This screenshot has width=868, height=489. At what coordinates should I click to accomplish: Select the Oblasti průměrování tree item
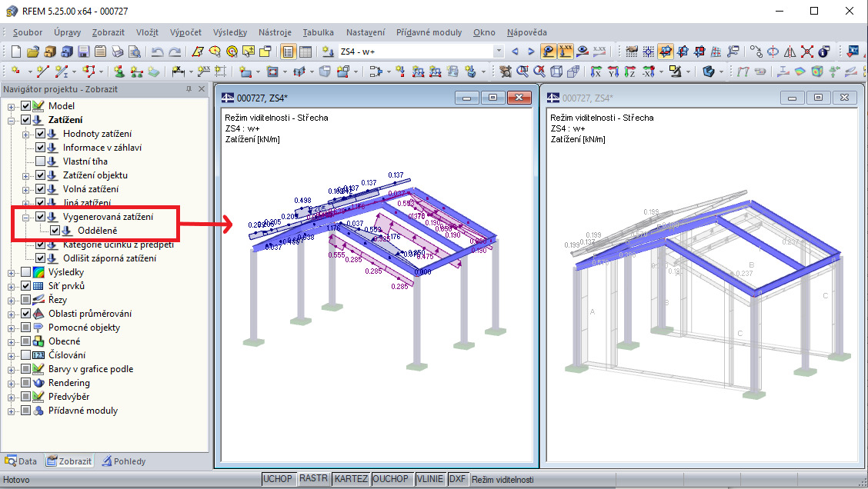point(90,314)
